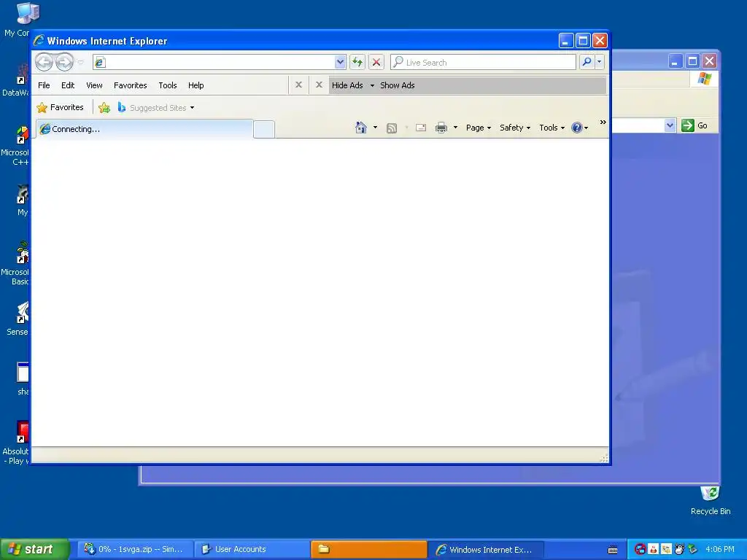Viewport: 747px width, 560px height.
Task: Expand the Hide Ads dropdown arrow
Action: [372, 86]
